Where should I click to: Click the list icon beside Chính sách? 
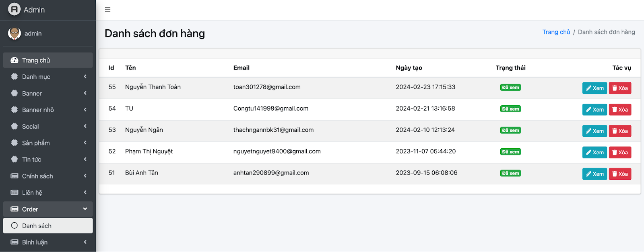[14, 176]
